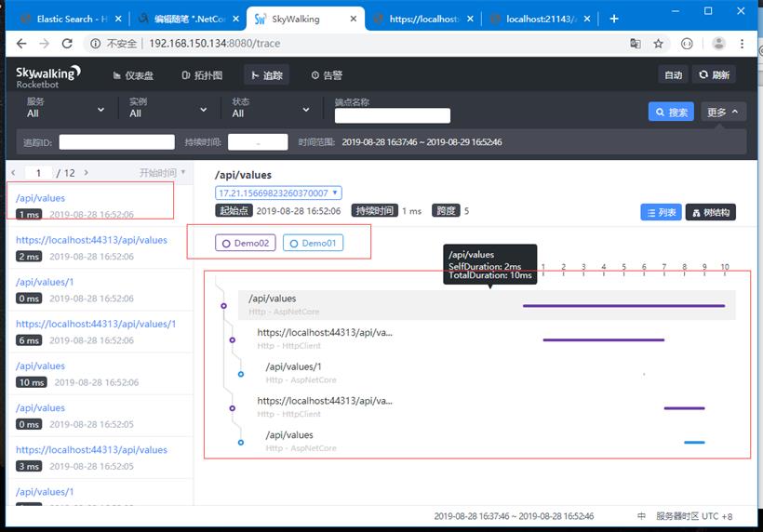The image size is (763, 532).
Task: Toggle the Demo01 service filter
Action: tap(313, 243)
